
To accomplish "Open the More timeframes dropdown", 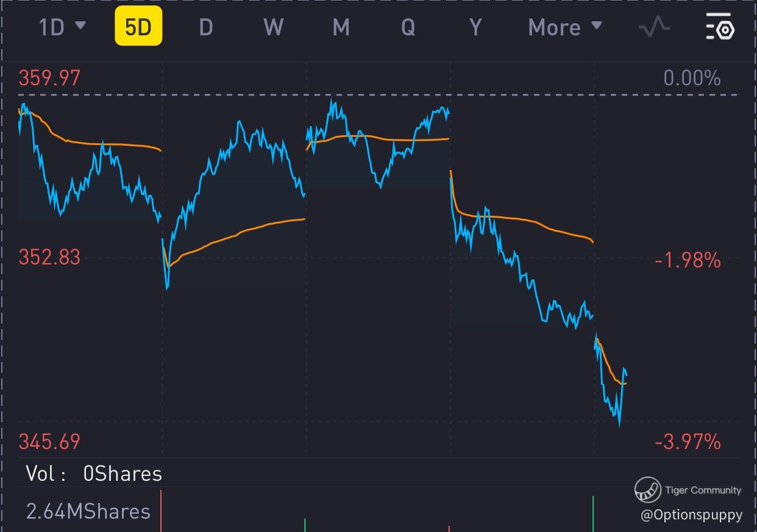I will [564, 27].
